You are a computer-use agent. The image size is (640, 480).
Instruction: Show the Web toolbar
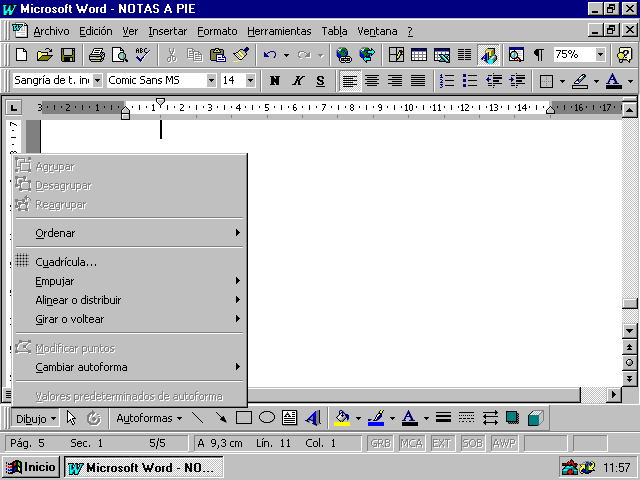367,55
